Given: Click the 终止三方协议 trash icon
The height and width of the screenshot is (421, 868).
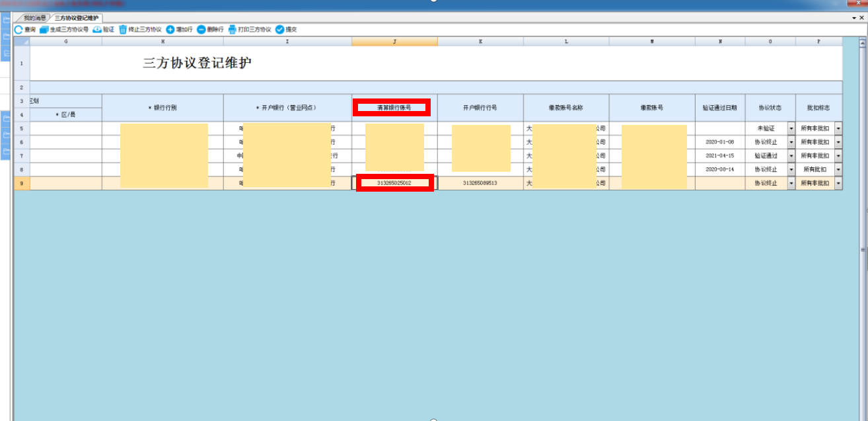Looking at the screenshot, I should [x=123, y=30].
